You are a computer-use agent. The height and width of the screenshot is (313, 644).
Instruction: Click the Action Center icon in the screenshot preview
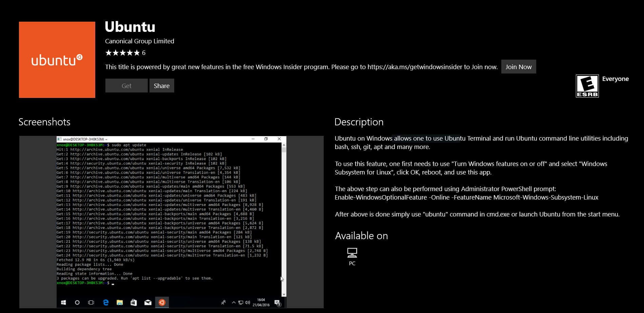pos(278,303)
